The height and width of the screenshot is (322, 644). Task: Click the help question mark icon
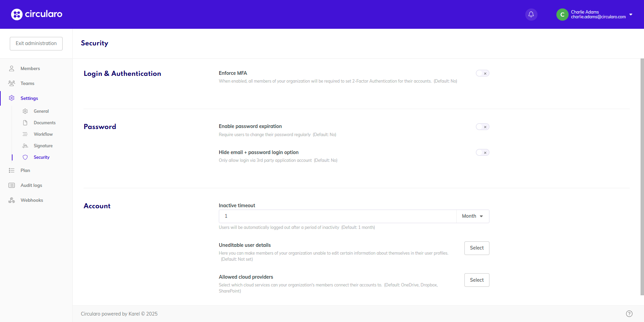tap(629, 314)
